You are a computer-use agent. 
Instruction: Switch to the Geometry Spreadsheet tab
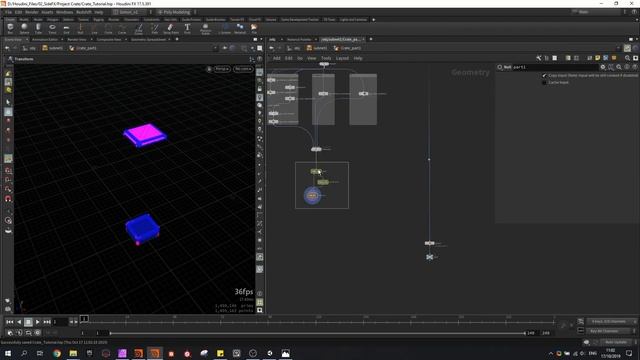(148, 40)
